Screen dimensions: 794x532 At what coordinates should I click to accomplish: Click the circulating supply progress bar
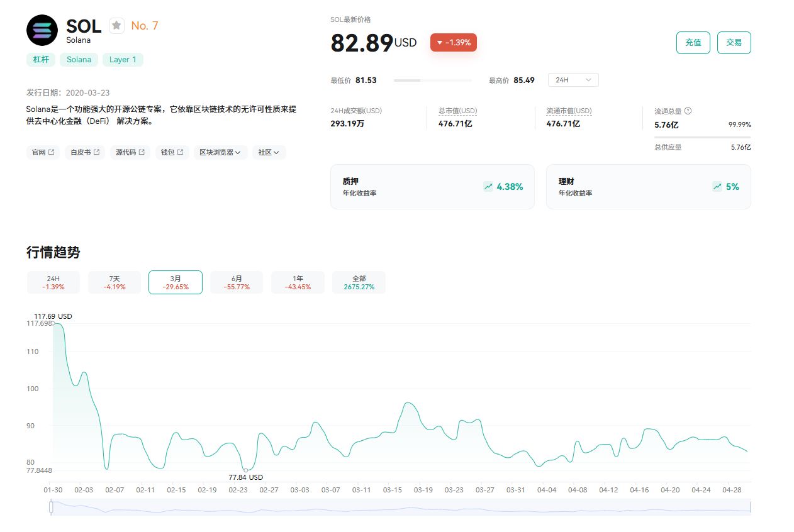[703, 136]
